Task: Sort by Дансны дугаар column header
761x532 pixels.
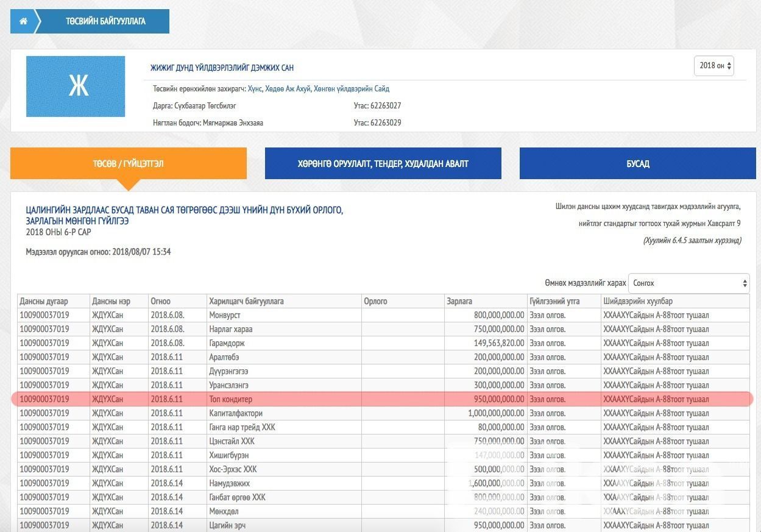Action: click(44, 301)
